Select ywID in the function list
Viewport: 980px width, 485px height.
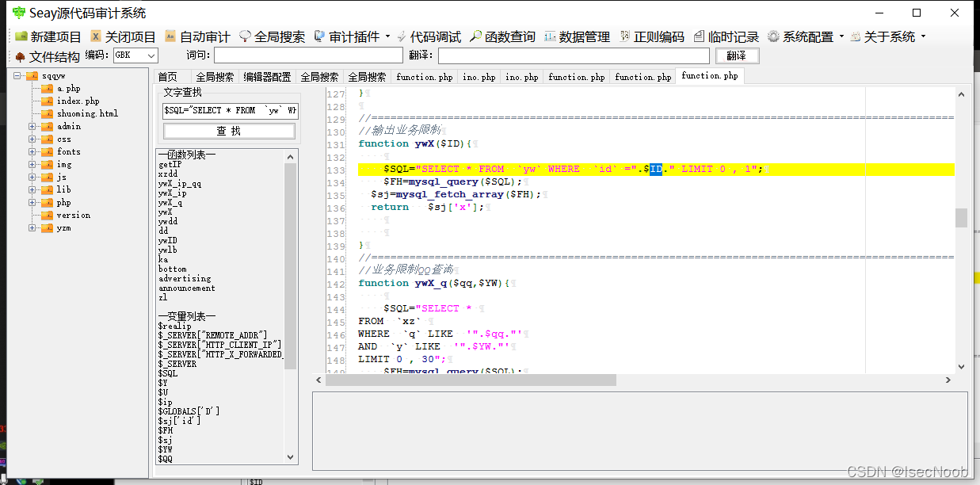pos(167,241)
